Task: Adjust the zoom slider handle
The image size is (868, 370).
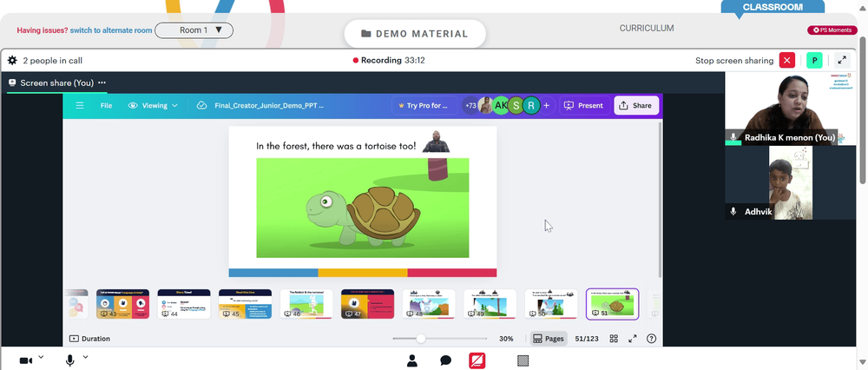Action: (421, 339)
